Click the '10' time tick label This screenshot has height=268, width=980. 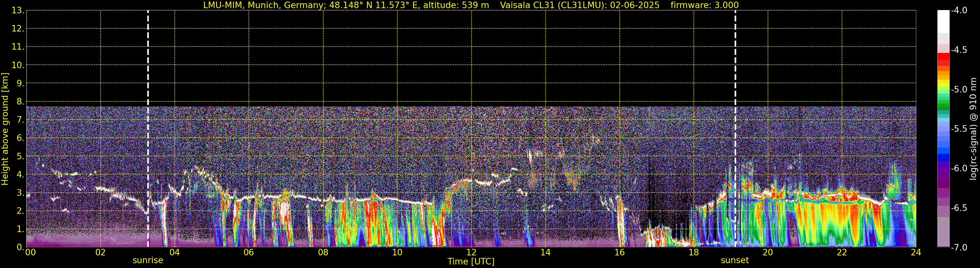(x=397, y=252)
